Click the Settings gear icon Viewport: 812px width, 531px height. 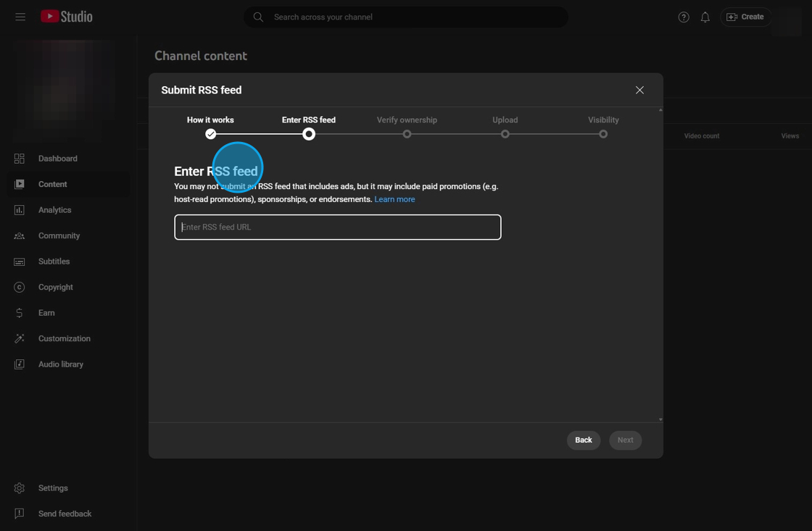point(19,488)
